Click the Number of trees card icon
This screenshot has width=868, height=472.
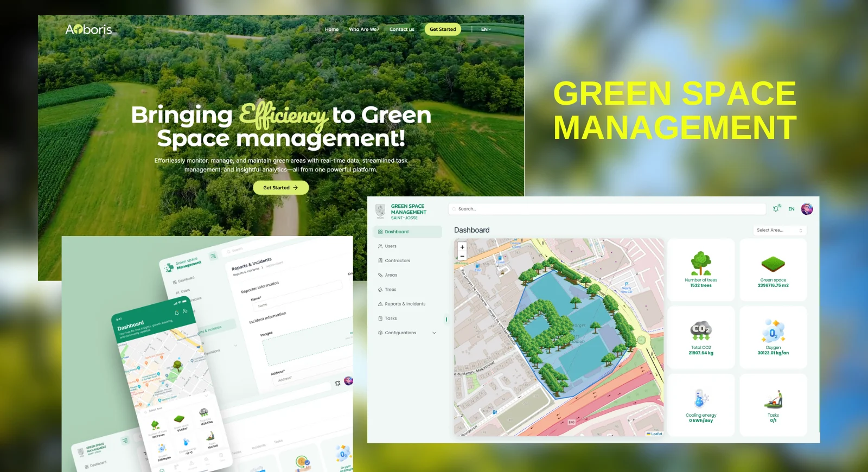700,264
